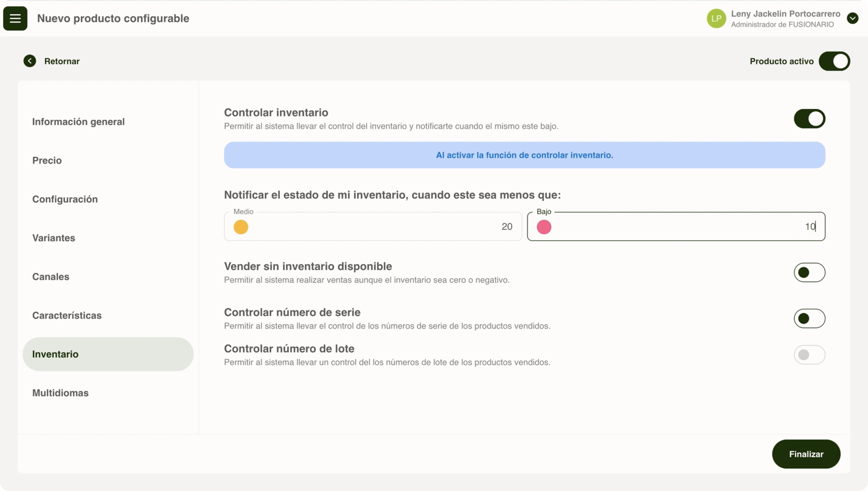The height and width of the screenshot is (491, 868).
Task: Click the Retornar back arrow icon
Action: click(x=30, y=61)
